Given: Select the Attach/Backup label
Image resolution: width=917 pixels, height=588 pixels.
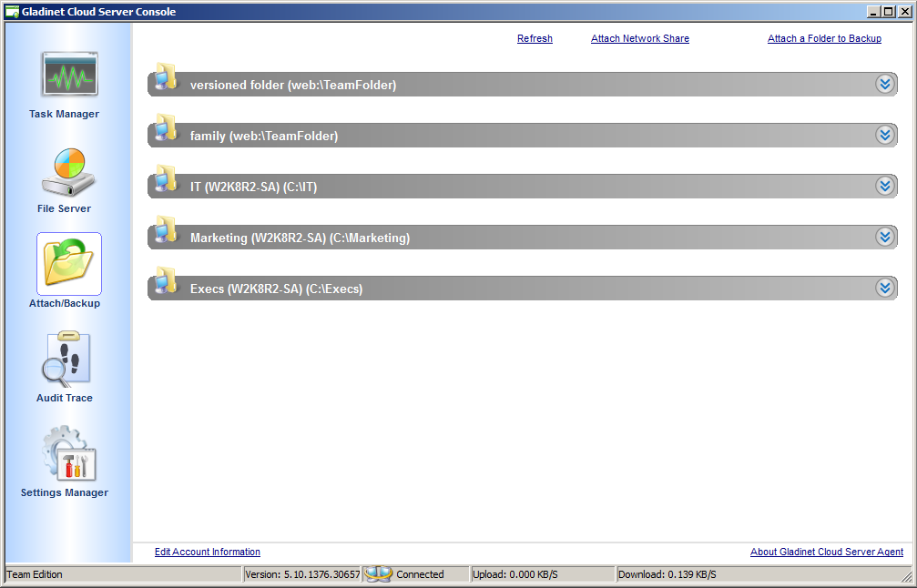Looking at the screenshot, I should [65, 303].
